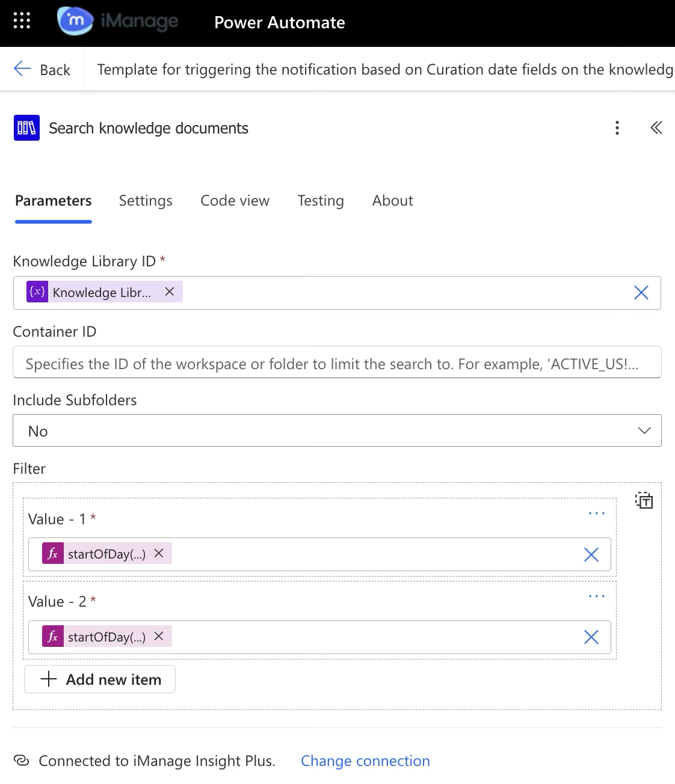Remove startOfDay token from Value - 2
Viewport: 675px width, 784px height.
tap(159, 636)
